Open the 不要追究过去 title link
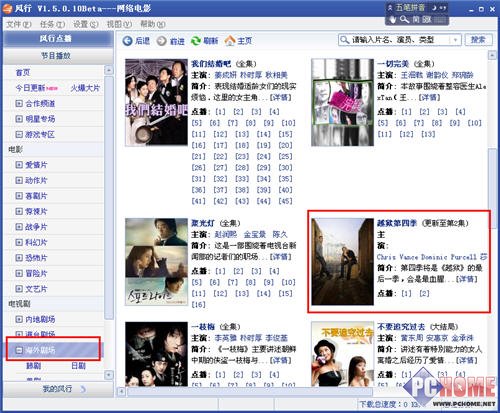The width and height of the screenshot is (500, 413). click(x=401, y=327)
